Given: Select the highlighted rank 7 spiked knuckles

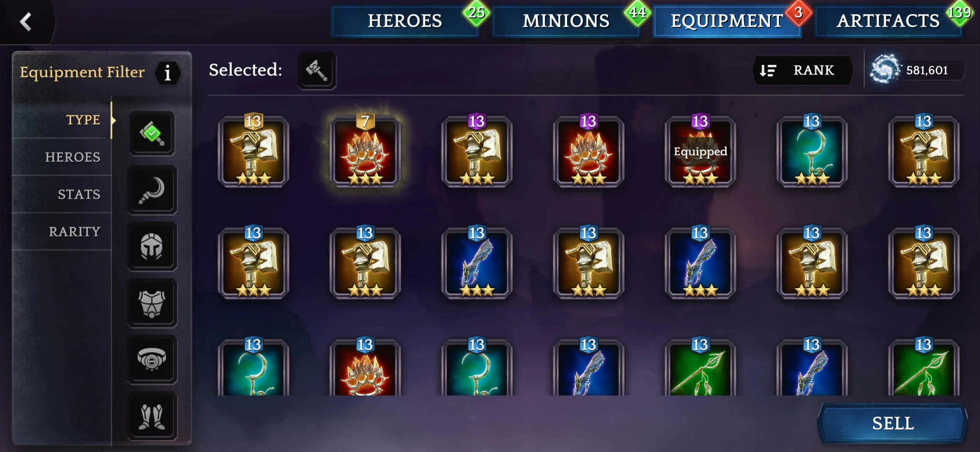Looking at the screenshot, I should pyautogui.click(x=365, y=152).
